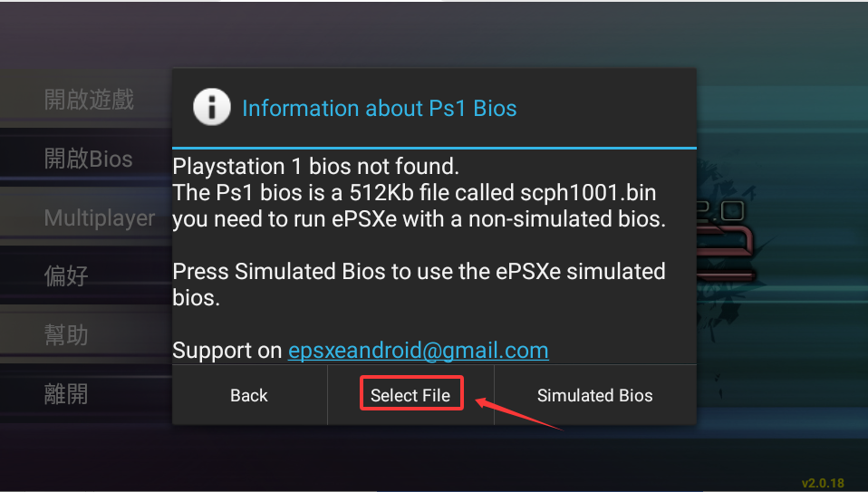Open the epsxeandroid@gmail.com support link
Viewport: 868px width, 492px height.
419,351
